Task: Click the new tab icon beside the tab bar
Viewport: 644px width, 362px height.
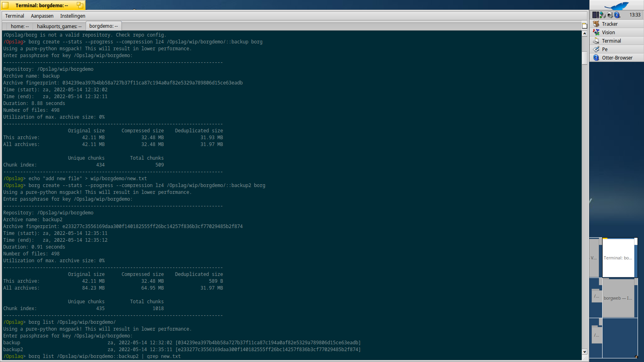Action: click(x=584, y=26)
